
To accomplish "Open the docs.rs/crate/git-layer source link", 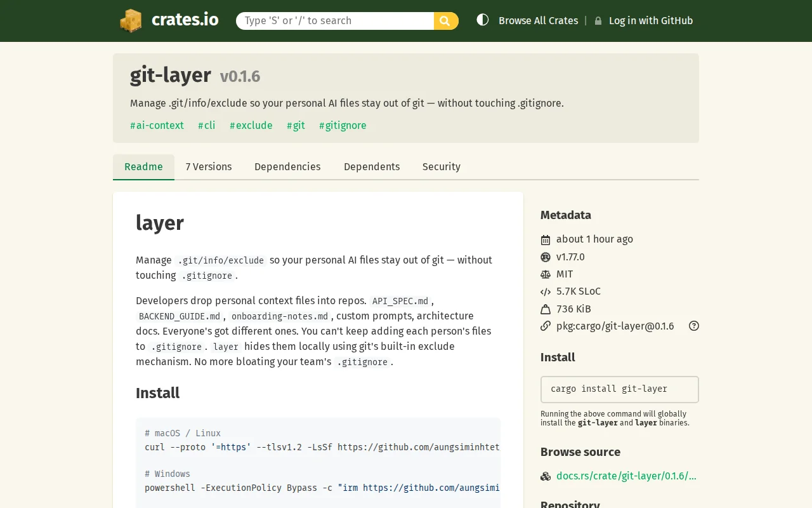I will coord(626,476).
